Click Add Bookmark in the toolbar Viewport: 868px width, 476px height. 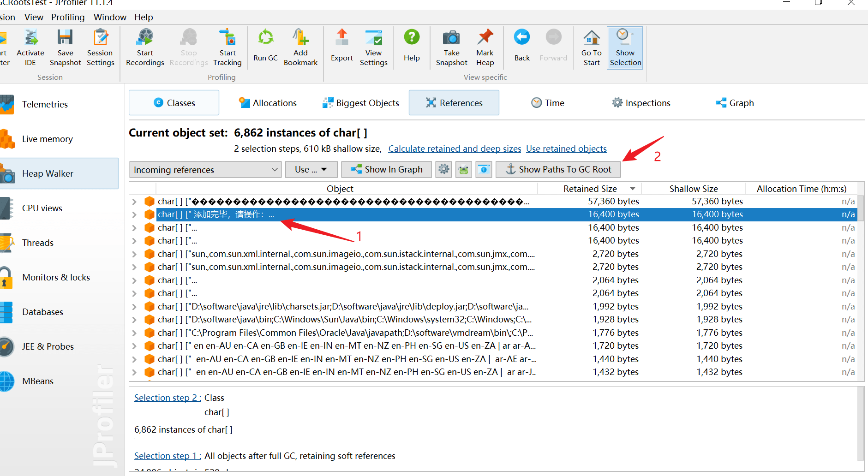point(300,47)
